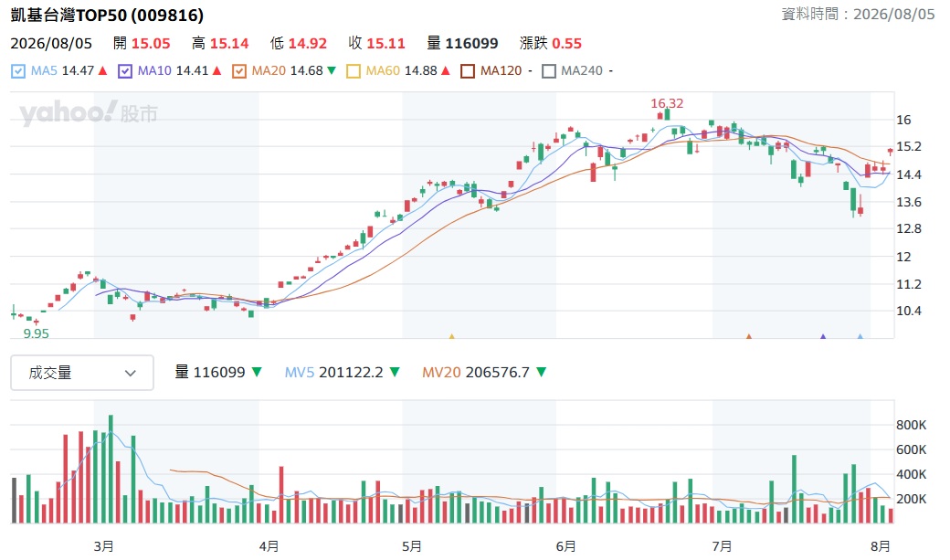950x560 pixels.
Task: Uncheck the MA20 moving average checkbox
Action: click(238, 71)
